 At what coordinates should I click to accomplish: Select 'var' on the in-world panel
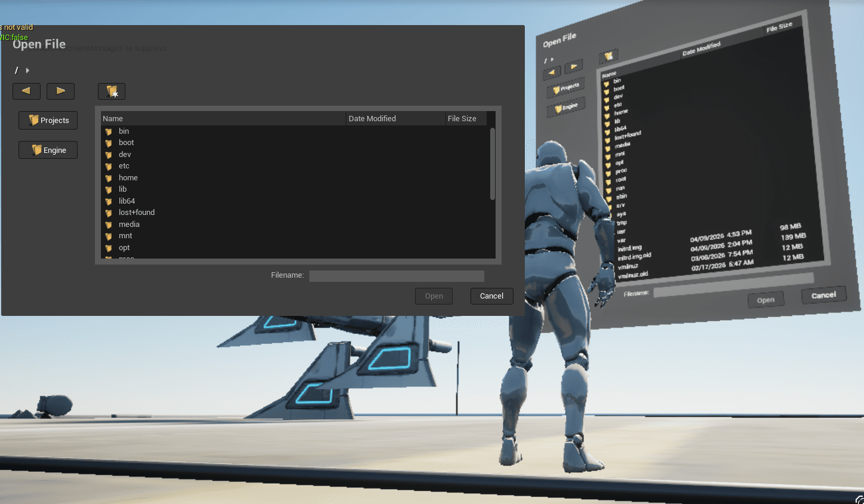pos(622,240)
